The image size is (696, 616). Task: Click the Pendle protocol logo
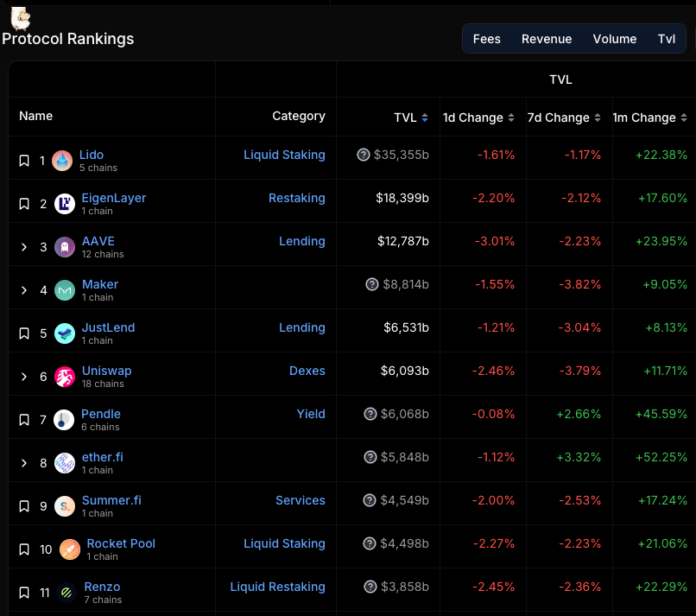pyautogui.click(x=64, y=420)
